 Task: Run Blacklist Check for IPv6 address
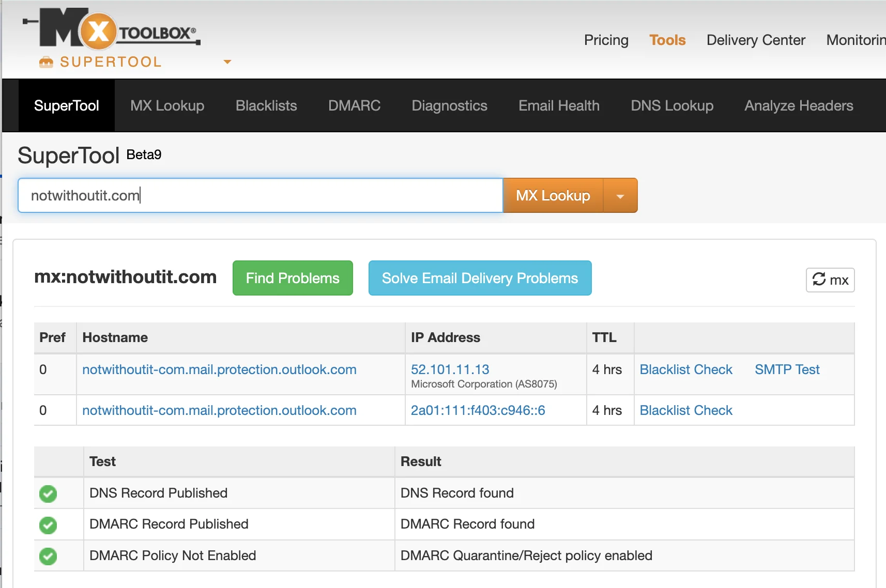pyautogui.click(x=686, y=410)
